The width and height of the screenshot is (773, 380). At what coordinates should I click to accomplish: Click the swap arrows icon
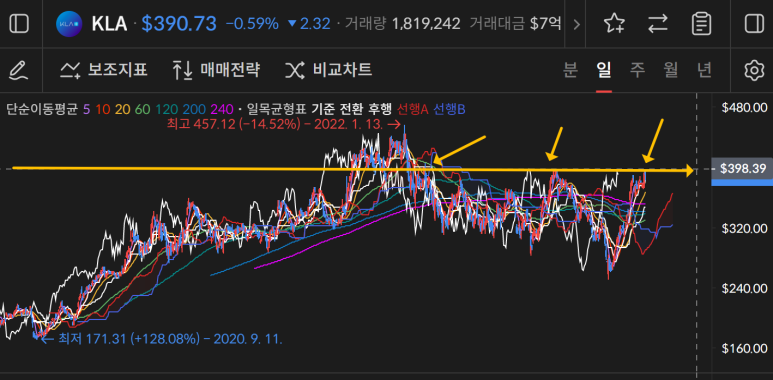658,24
